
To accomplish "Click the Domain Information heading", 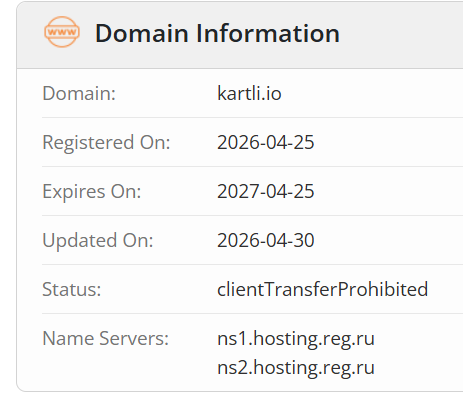I will [x=217, y=33].
